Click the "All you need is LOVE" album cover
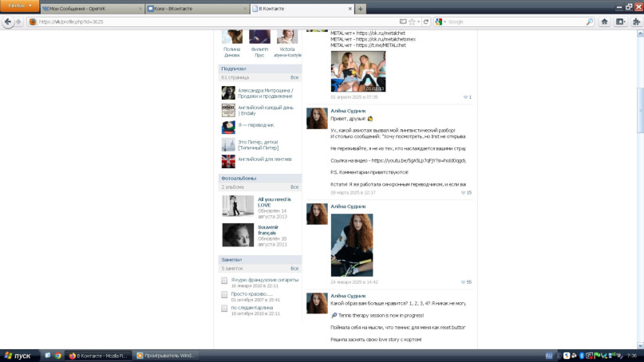 click(x=239, y=206)
